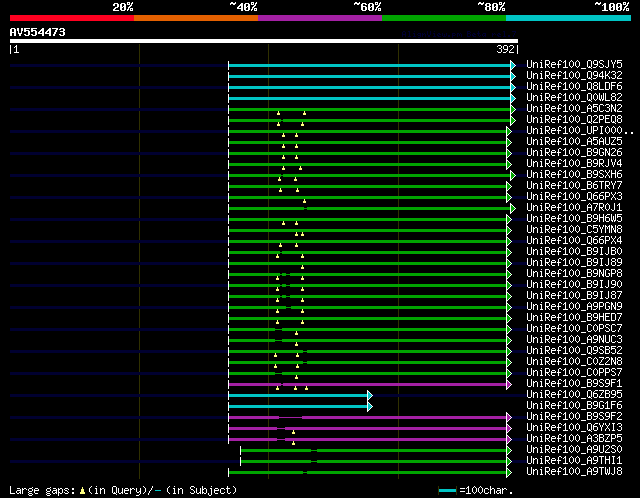This screenshot has height=498, width=640.
Task: Open the UniRef100_B9IJ87 label
Action: (574, 296)
